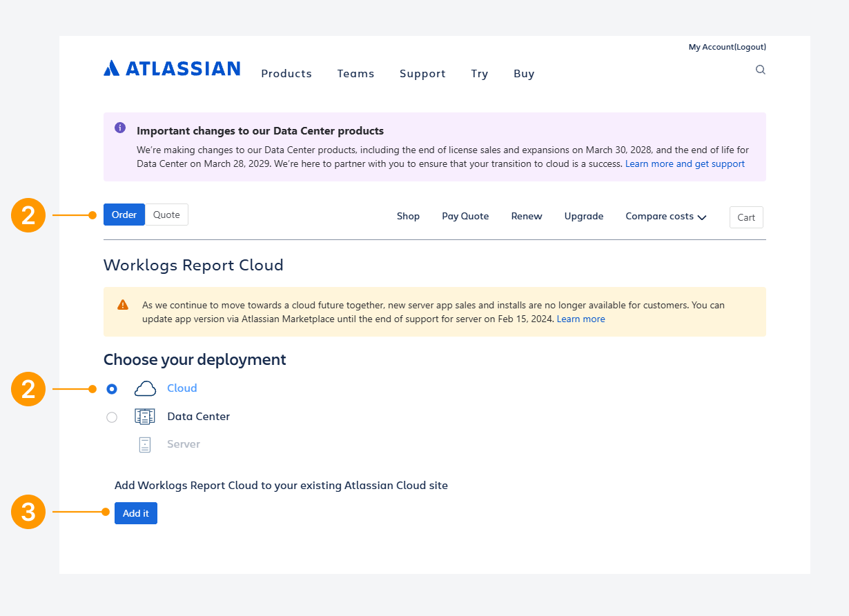Image resolution: width=849 pixels, height=616 pixels.
Task: Open the Renew page
Action: [527, 217]
